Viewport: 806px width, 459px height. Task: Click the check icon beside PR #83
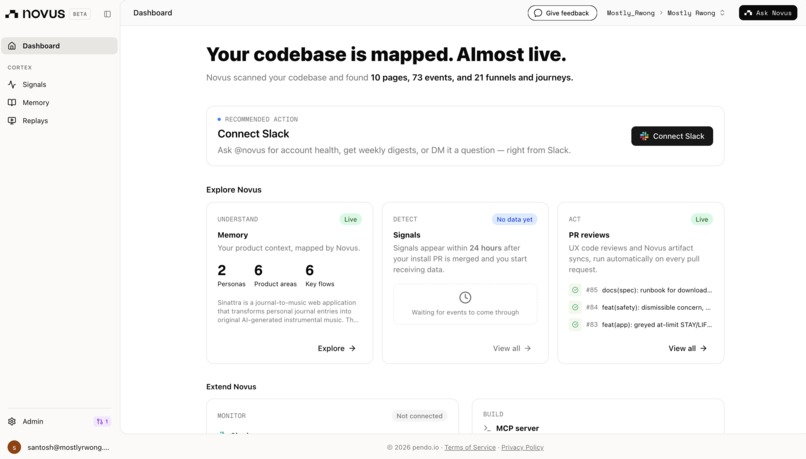tap(575, 324)
